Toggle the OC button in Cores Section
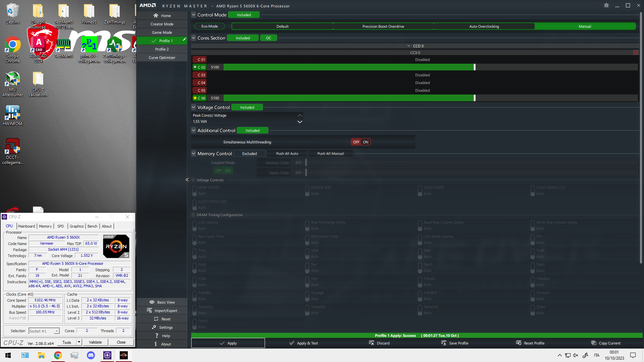The height and width of the screenshot is (362, 644). [x=269, y=38]
